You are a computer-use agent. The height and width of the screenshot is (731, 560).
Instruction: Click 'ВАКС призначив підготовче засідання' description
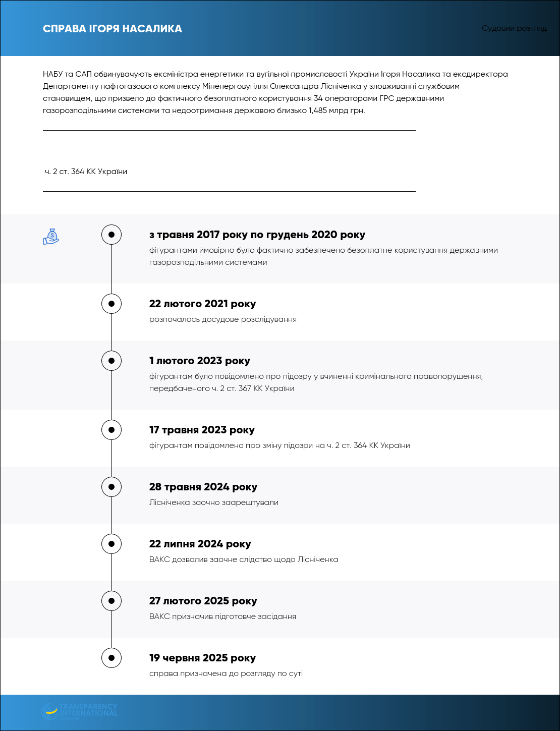tap(222, 616)
